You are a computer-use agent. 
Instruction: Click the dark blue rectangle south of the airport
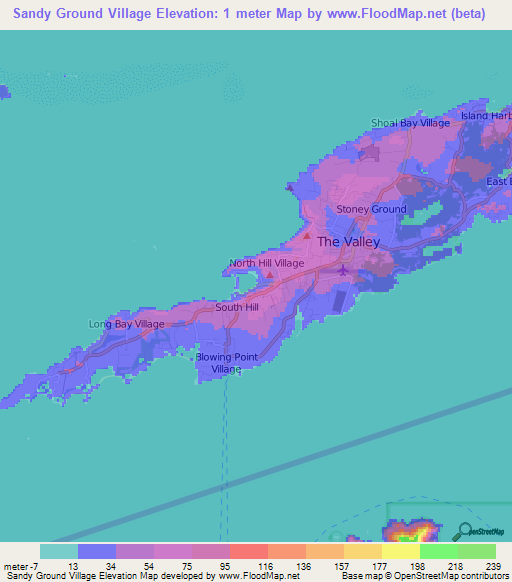pyautogui.click(x=339, y=301)
